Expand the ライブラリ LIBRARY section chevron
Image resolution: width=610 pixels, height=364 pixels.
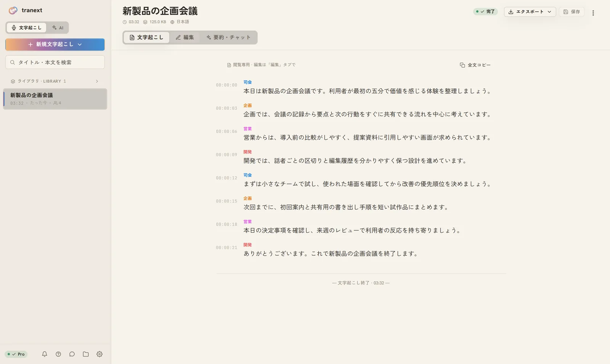[x=97, y=81]
